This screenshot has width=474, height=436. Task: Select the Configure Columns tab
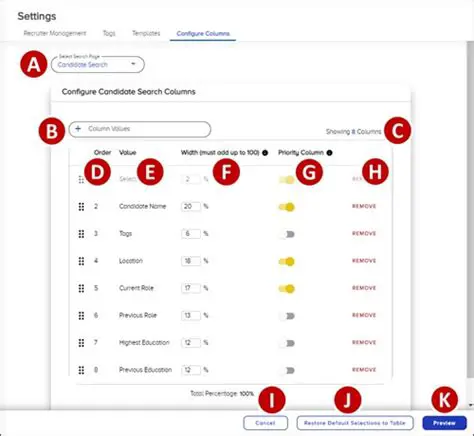(x=203, y=33)
